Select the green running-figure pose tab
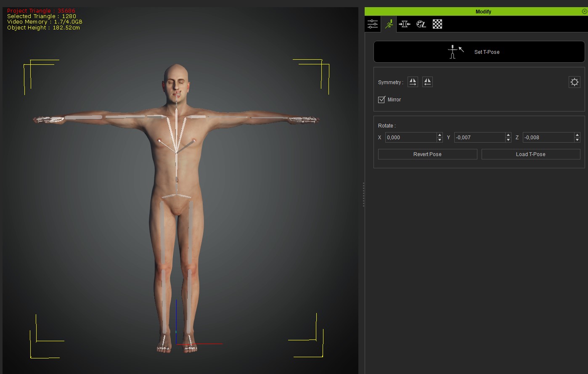 point(389,24)
